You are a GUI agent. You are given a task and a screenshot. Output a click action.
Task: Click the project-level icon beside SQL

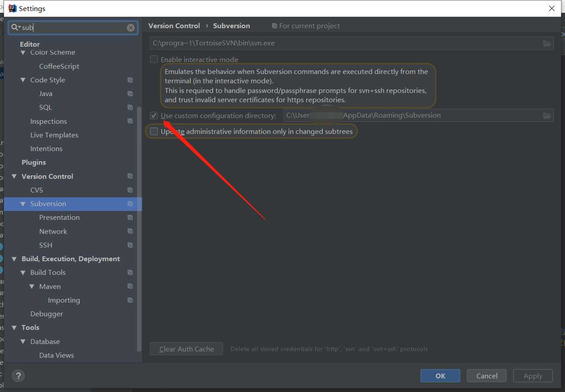[130, 107]
